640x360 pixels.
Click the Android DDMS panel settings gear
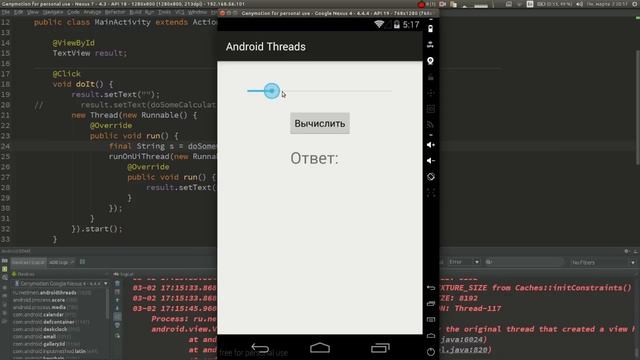click(x=627, y=251)
